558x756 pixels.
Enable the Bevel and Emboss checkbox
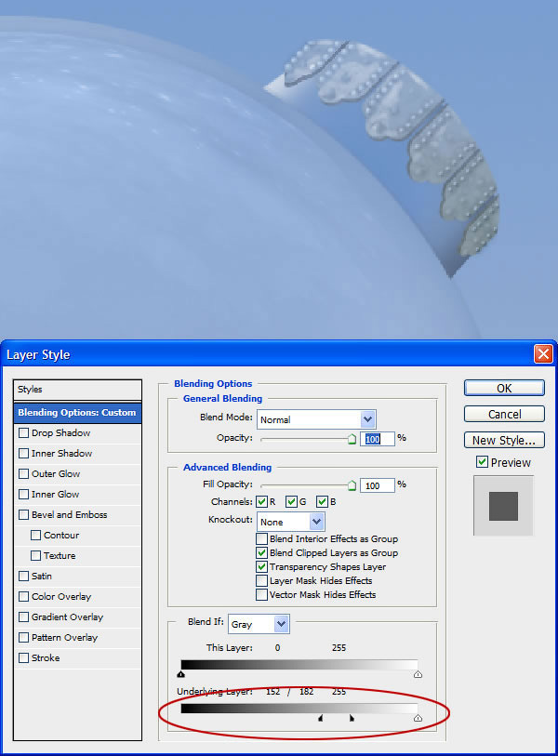[x=23, y=515]
